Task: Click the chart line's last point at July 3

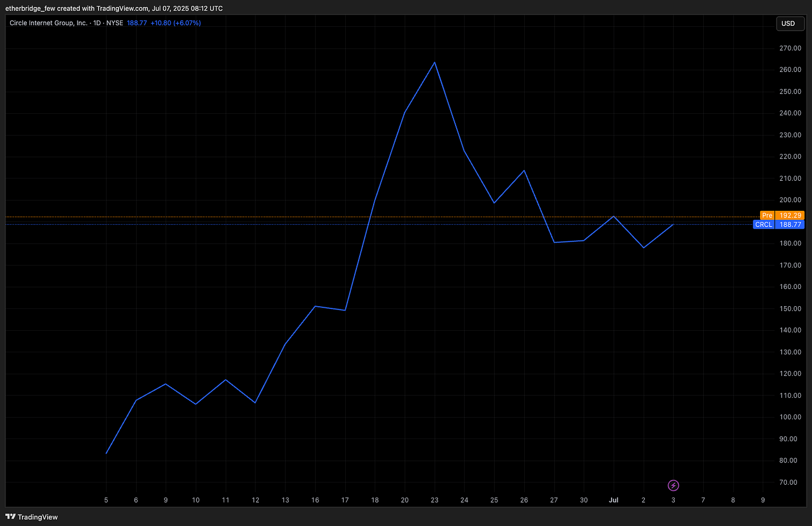Action: [673, 224]
